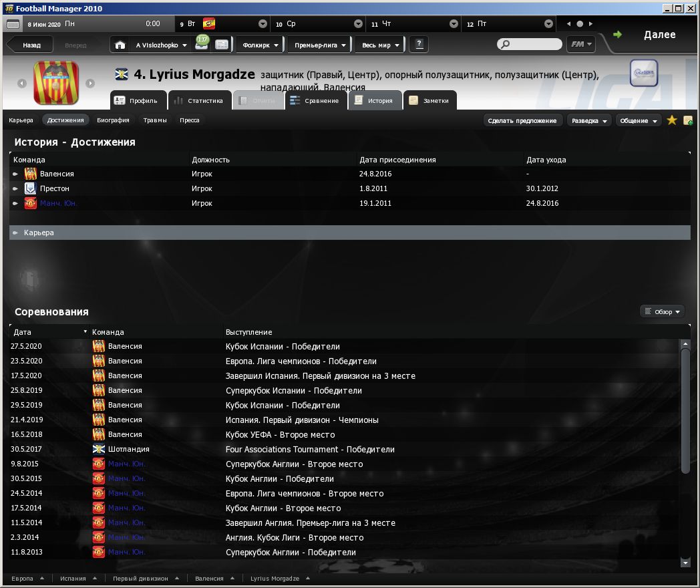This screenshot has height=588, width=700.
Task: Click the search input field
Action: pos(534,44)
